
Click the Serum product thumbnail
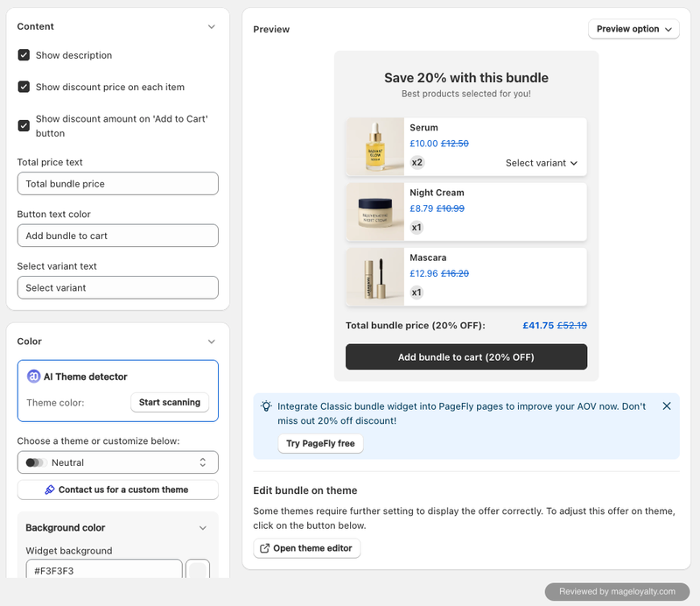375,146
